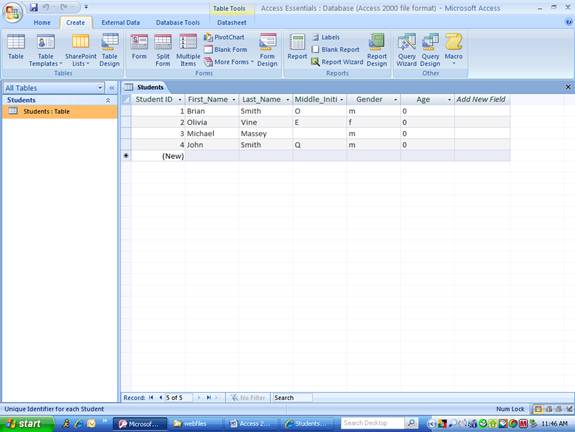Select the (New) record row cell
Image resolution: width=575 pixels, height=432 pixels.
[158, 156]
